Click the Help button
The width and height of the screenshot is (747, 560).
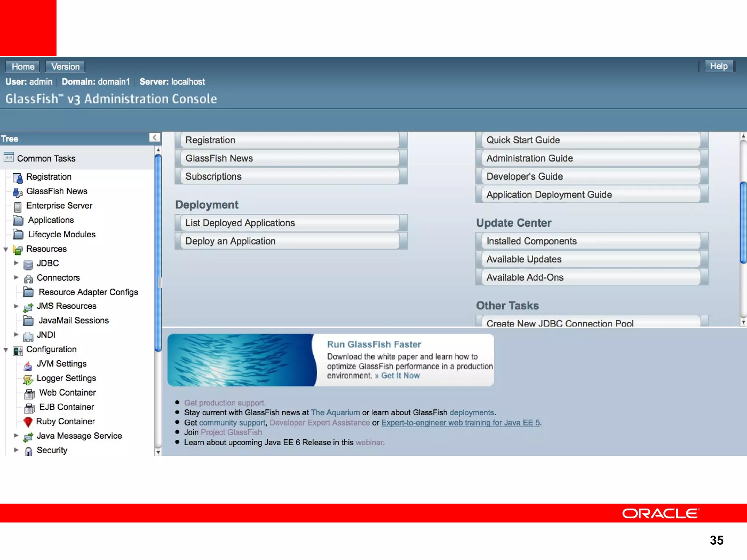[x=719, y=66]
